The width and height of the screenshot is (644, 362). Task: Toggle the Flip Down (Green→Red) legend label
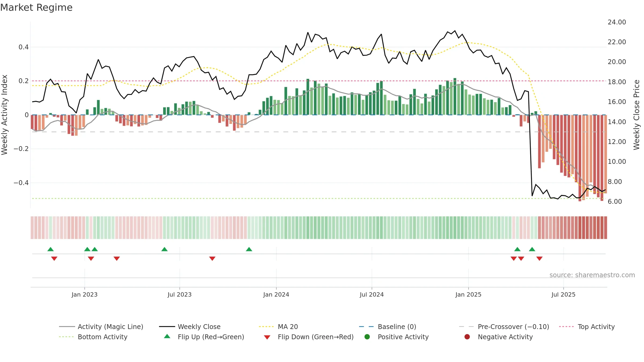[x=316, y=337]
